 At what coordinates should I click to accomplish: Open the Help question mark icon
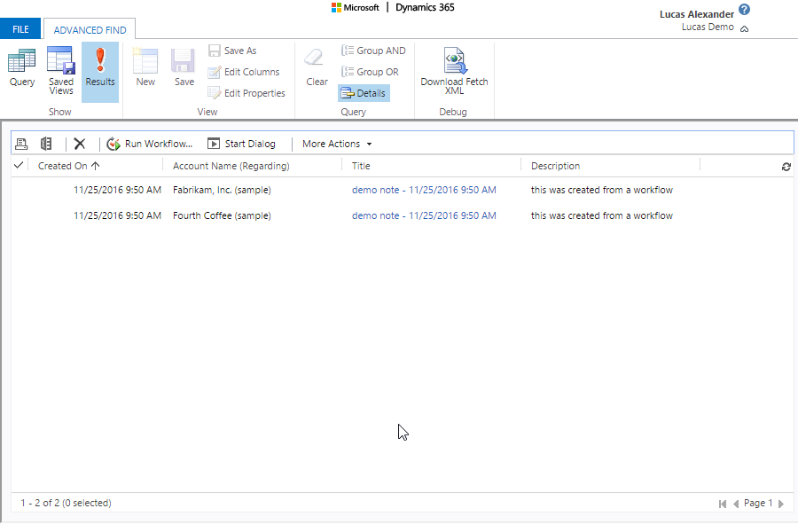coord(744,10)
